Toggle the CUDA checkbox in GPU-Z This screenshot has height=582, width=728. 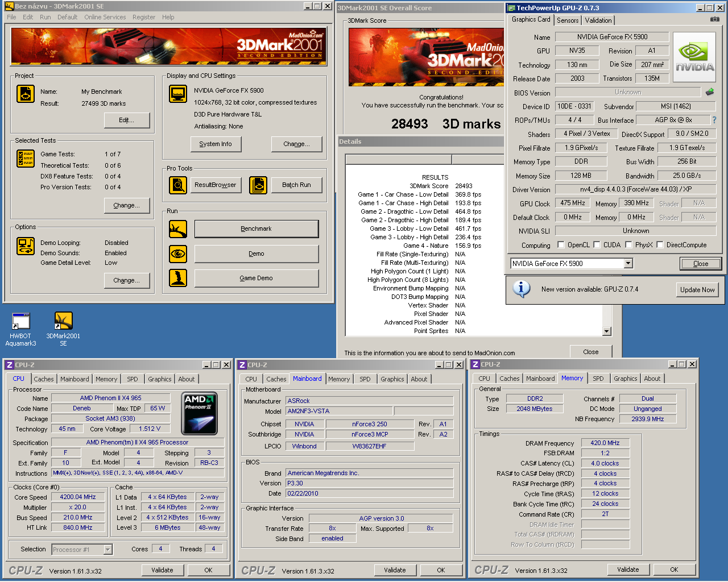coord(597,245)
